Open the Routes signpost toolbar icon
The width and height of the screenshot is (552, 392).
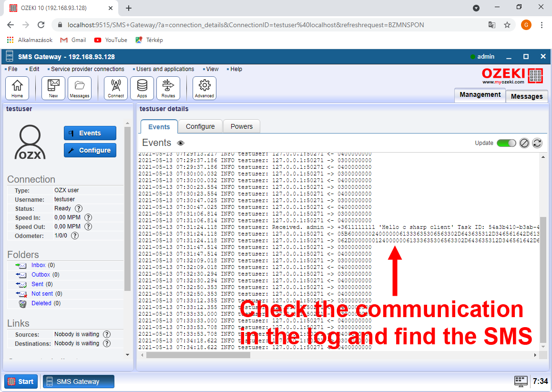[x=168, y=88]
